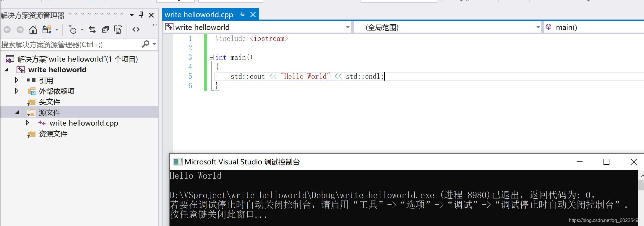Open the main() member dropdown
This screenshot has height=226, width=644.
594,27
